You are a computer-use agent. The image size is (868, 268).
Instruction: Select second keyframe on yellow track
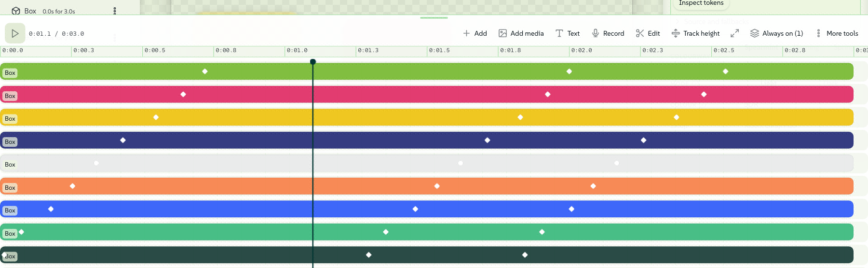click(x=520, y=117)
